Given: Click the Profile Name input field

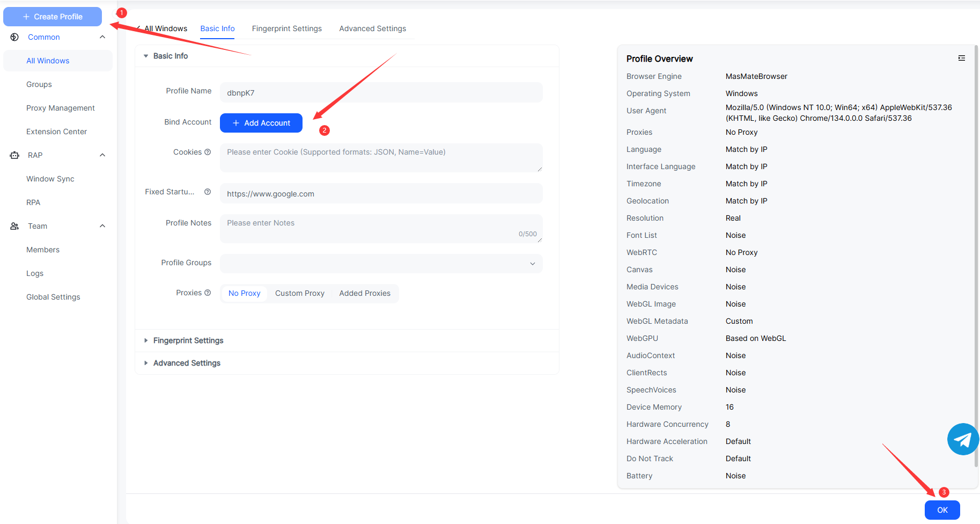Looking at the screenshot, I should [381, 92].
